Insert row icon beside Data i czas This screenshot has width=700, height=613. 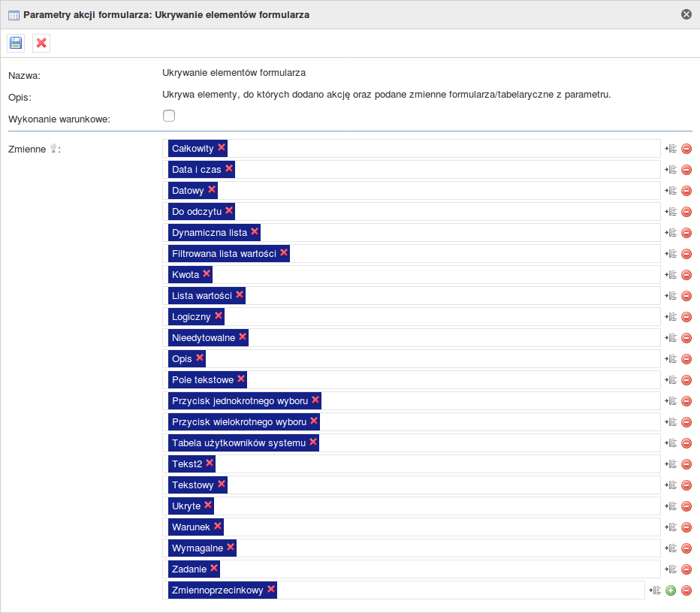click(x=671, y=170)
